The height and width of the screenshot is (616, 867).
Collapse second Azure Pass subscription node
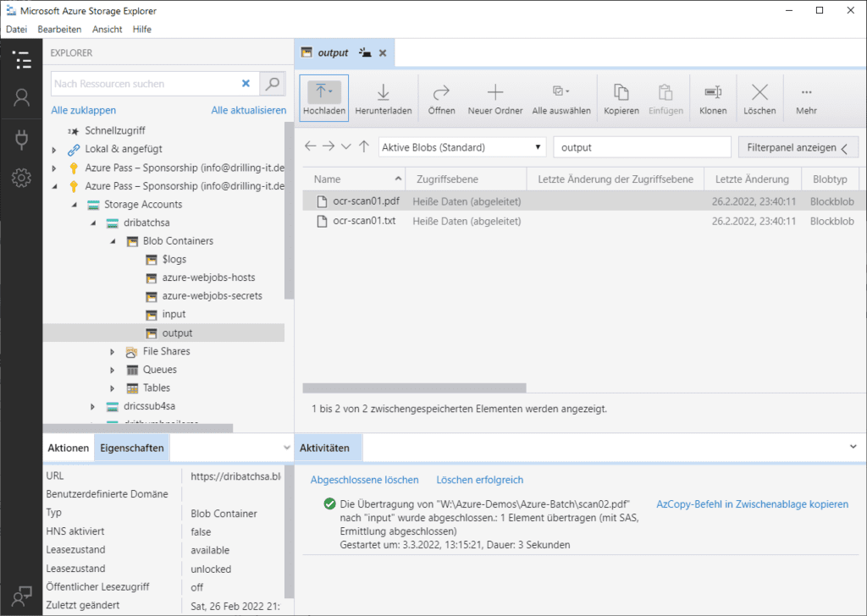[54, 187]
